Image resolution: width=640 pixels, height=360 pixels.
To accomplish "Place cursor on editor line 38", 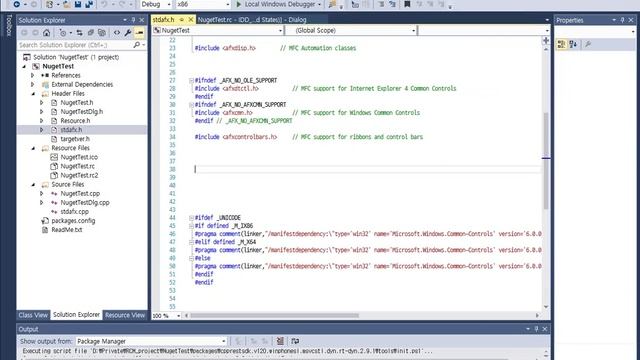I will tap(367, 169).
